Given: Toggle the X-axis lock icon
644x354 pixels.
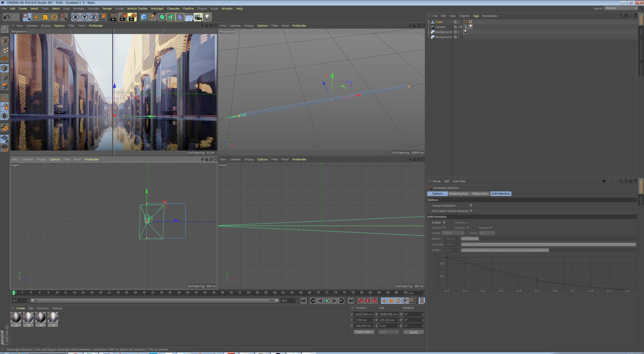Looking at the screenshot, I should tap(75, 17).
